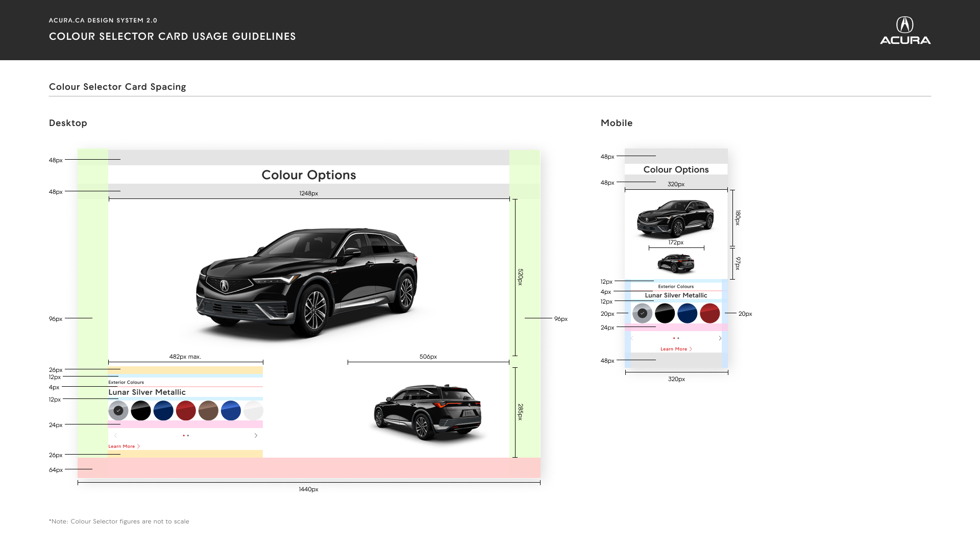Click the Acura logo in the header
Image resolution: width=980 pixels, height=551 pixels.
pyautogui.click(x=905, y=31)
